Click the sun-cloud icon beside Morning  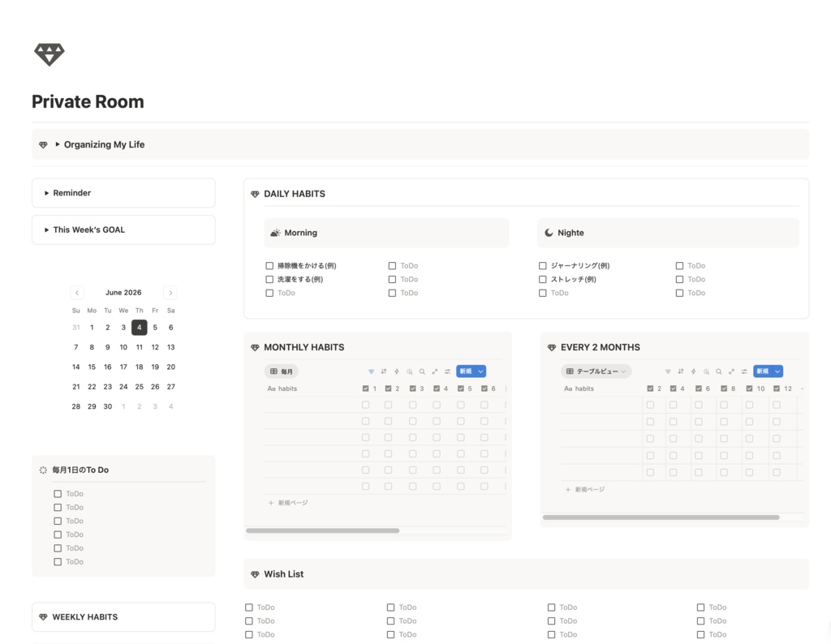click(x=275, y=233)
